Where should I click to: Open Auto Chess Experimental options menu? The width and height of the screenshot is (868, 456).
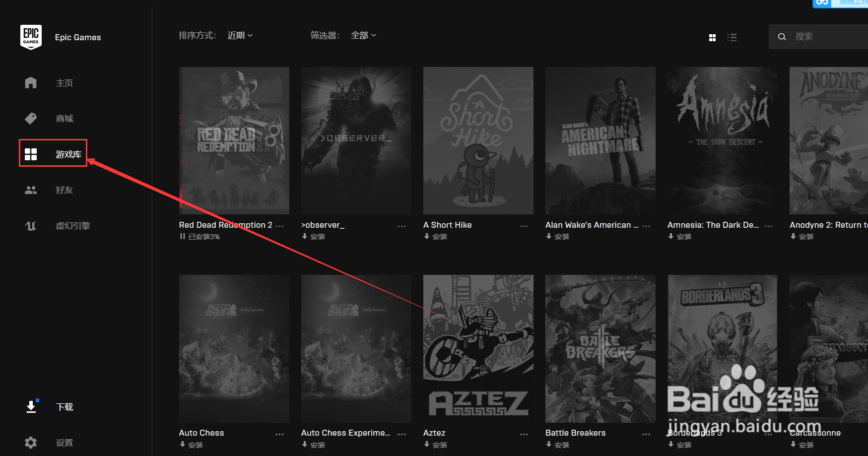[x=402, y=434]
